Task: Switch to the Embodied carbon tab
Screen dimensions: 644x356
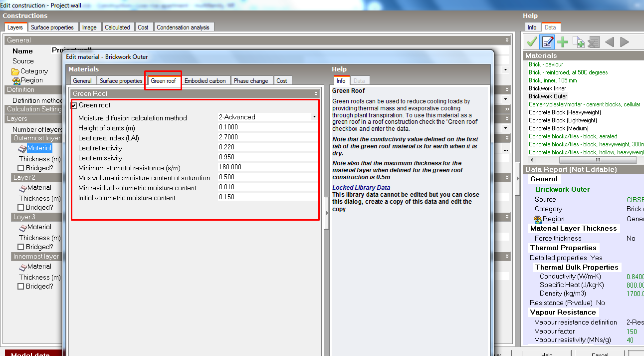Action: coord(205,80)
